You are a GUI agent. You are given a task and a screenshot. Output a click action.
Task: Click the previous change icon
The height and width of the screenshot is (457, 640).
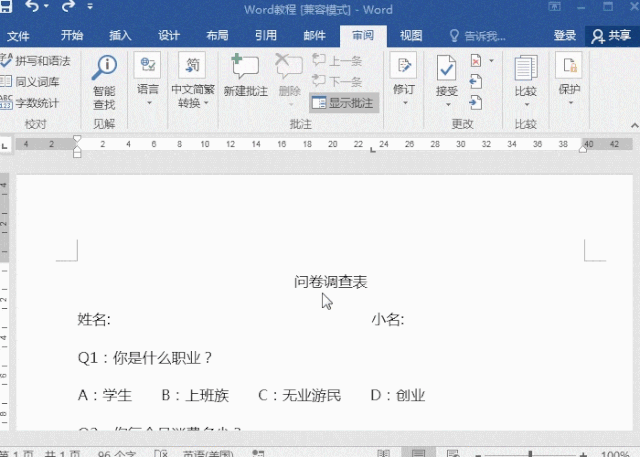pos(476,82)
